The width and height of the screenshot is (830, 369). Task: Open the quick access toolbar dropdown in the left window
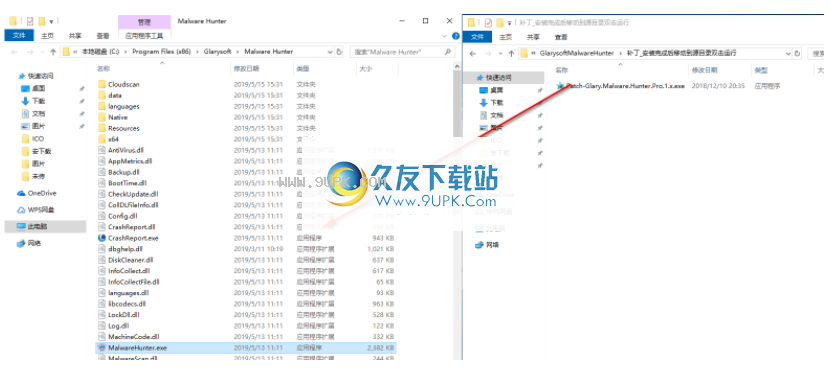51,22
